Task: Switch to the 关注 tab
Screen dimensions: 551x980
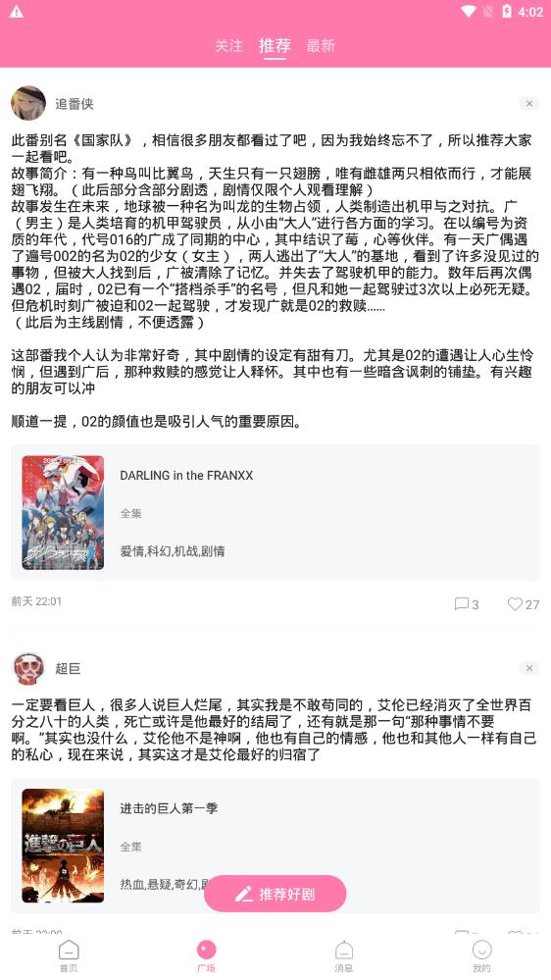Action: pyautogui.click(x=229, y=46)
